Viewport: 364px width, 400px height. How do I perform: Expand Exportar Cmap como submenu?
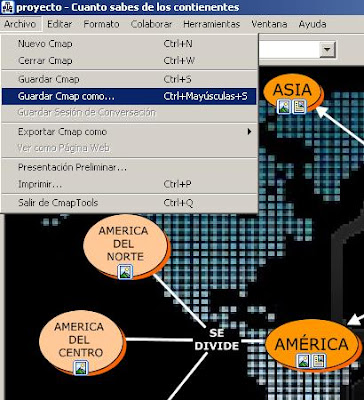click(x=129, y=132)
